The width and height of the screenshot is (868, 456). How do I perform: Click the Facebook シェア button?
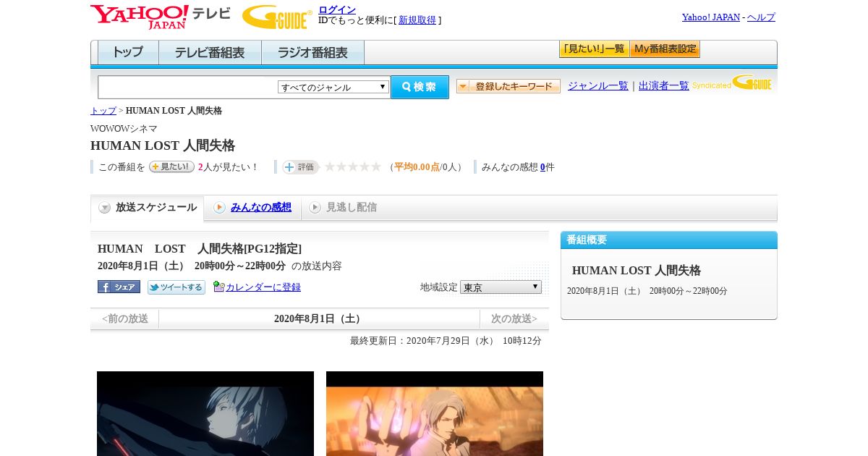[x=119, y=287]
